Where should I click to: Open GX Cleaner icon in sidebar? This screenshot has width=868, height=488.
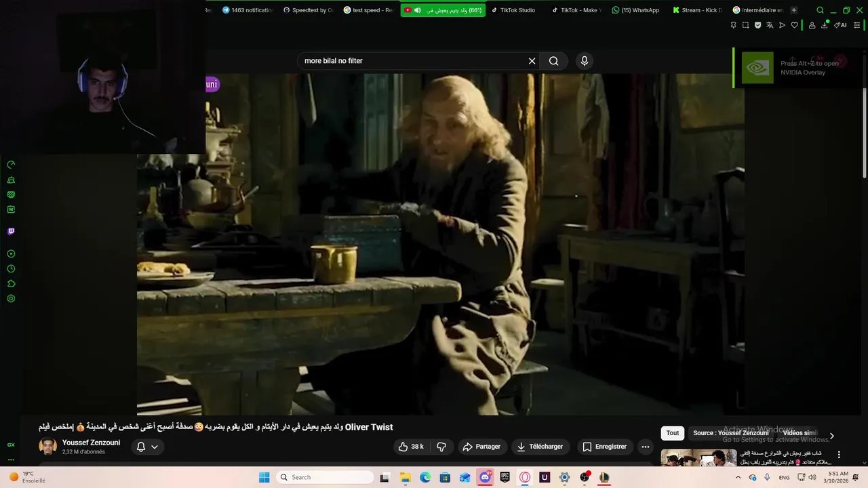pos(11,180)
